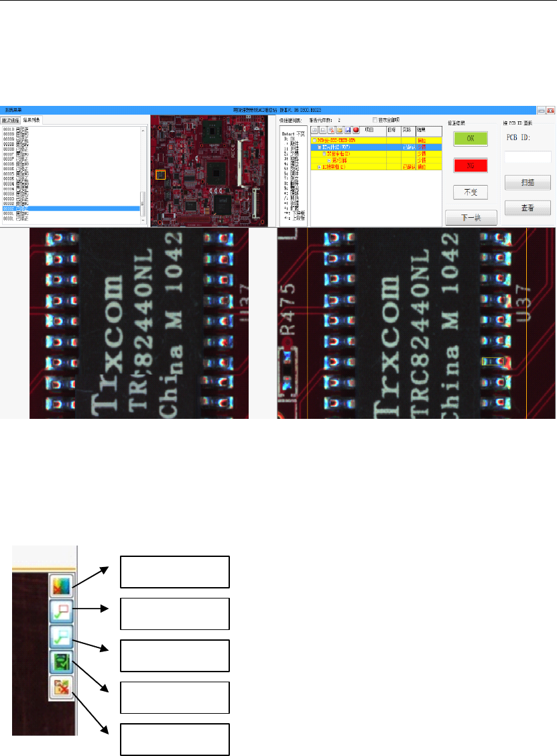
Task: Select the blue highlighted row in results list
Action: click(71, 208)
